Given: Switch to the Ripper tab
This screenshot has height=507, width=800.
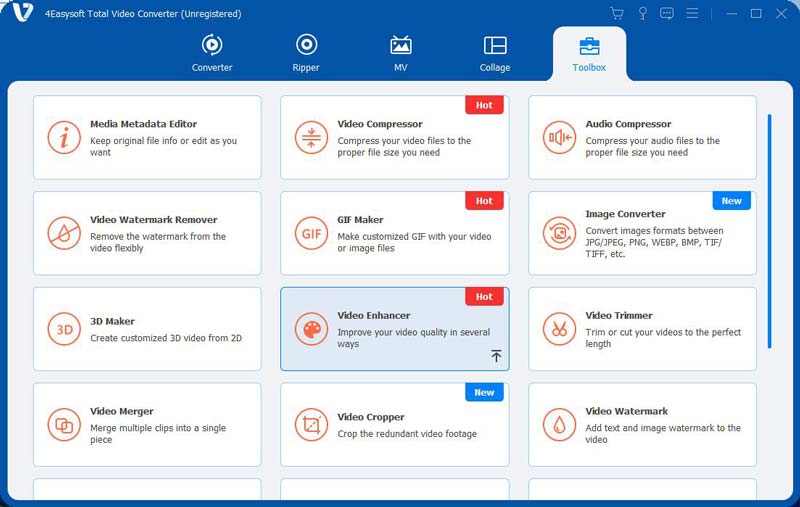Looking at the screenshot, I should pyautogui.click(x=306, y=53).
